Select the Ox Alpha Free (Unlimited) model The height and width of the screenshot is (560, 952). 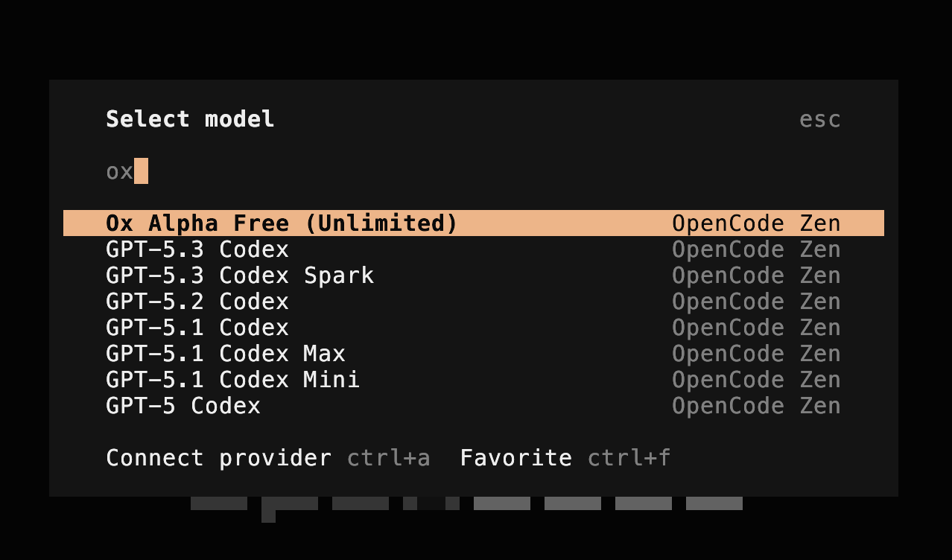point(474,223)
